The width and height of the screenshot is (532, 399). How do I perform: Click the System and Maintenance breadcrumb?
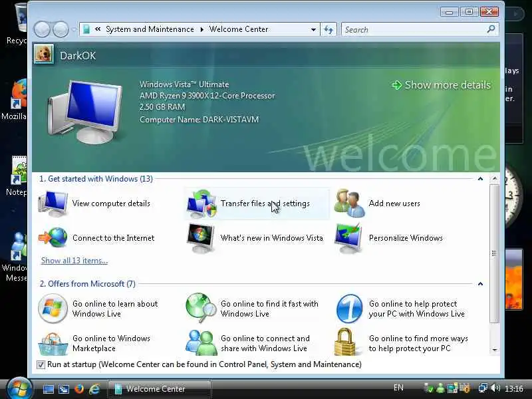[150, 29]
